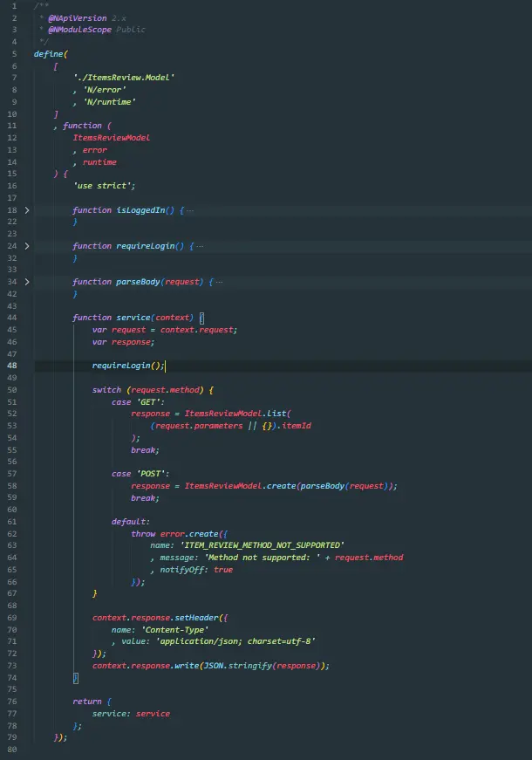This screenshot has height=760, width=532.
Task: Click 'throw error.create' statement
Action: [175, 534]
